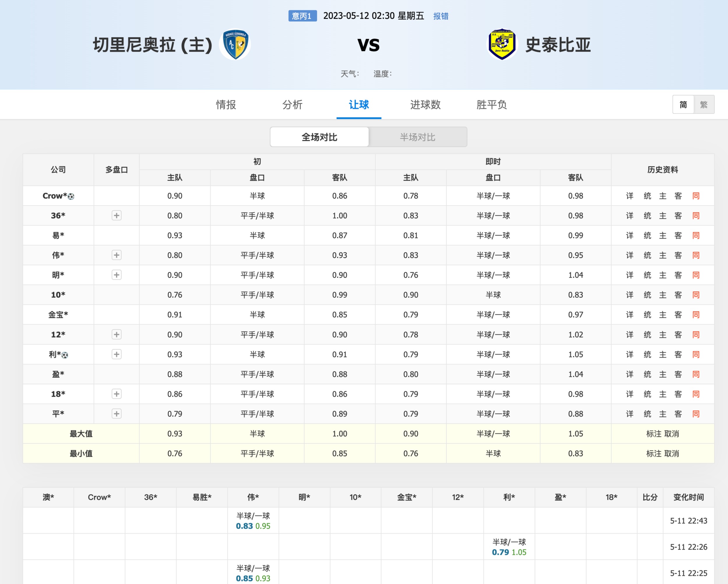The width and height of the screenshot is (728, 584).
Task: Select 半场对比 half-time comparison
Action: coord(418,137)
